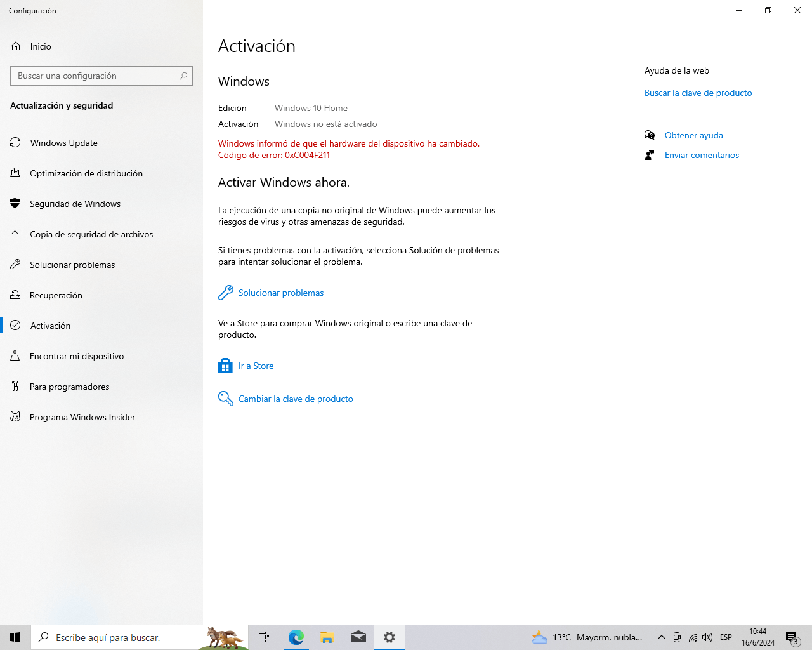
Task: Click the Enviar comentarios person icon
Action: click(x=650, y=155)
